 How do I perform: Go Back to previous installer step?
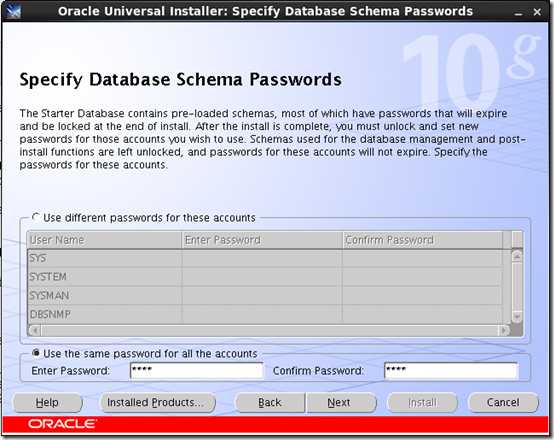click(270, 403)
